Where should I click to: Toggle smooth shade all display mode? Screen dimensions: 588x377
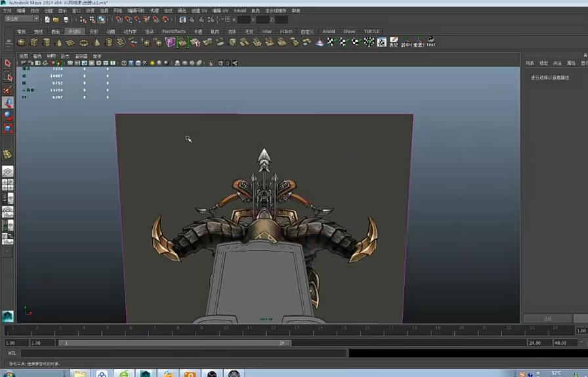pyautogui.click(x=131, y=63)
